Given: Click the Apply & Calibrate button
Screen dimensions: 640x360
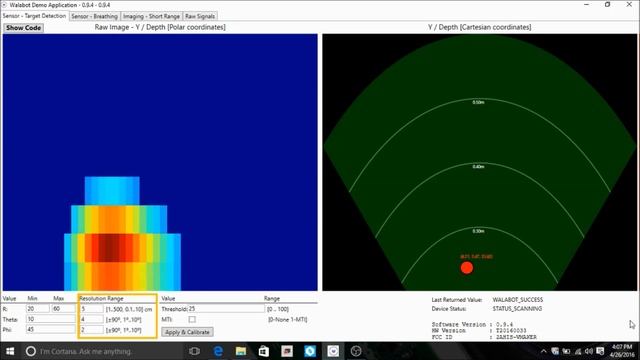Looking at the screenshot, I should (x=187, y=332).
